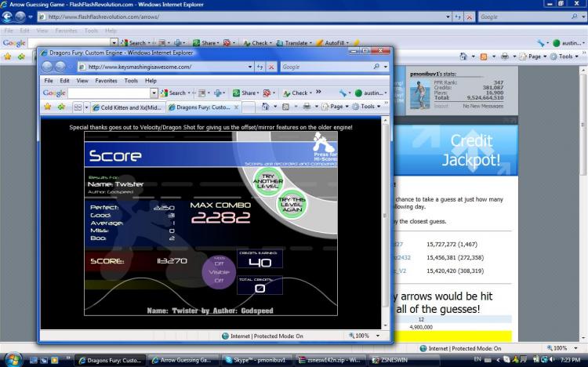This screenshot has width=588, height=367.
Task: Click Feeds icon in Dragons Fury window
Action: coord(285,107)
